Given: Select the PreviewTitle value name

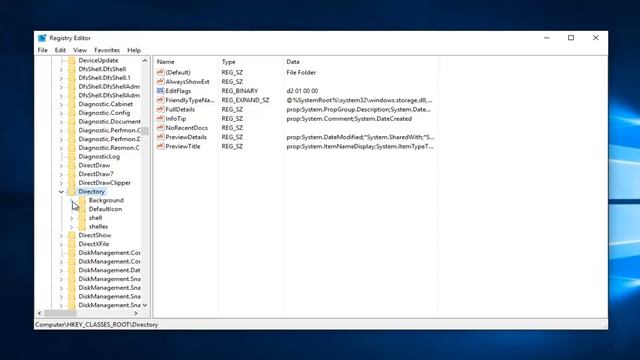Looking at the screenshot, I should click(183, 146).
